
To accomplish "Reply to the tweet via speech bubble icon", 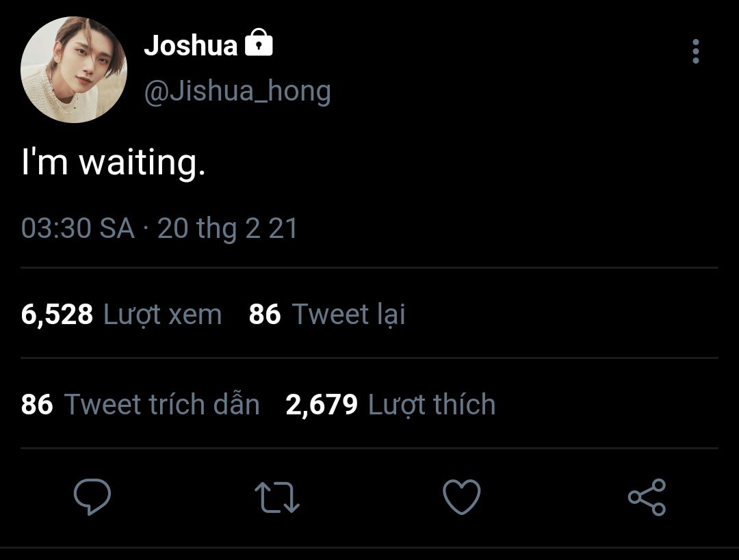I will point(92,497).
